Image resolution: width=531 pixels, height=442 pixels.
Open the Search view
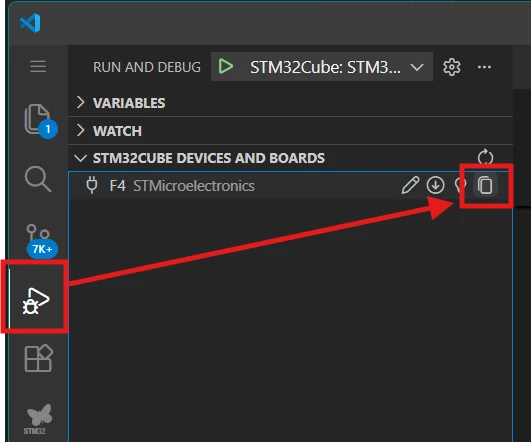(38, 179)
